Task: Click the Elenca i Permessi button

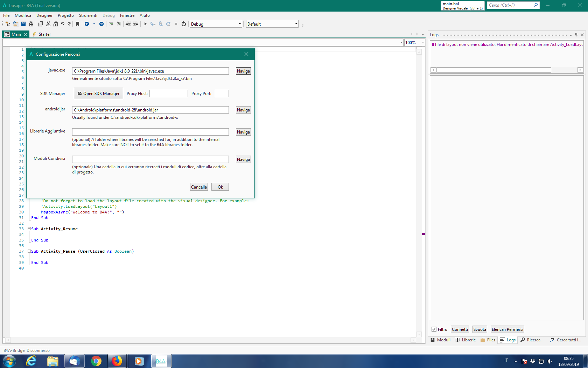Action: coord(507,329)
